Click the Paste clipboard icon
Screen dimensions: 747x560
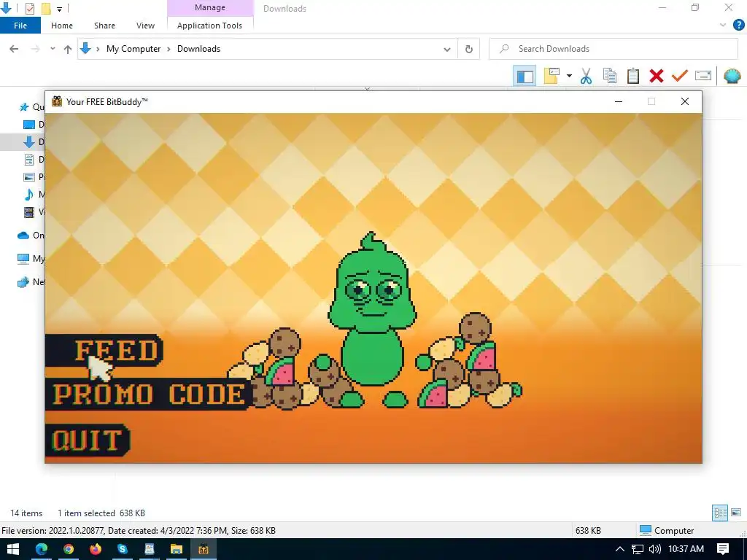pyautogui.click(x=633, y=76)
